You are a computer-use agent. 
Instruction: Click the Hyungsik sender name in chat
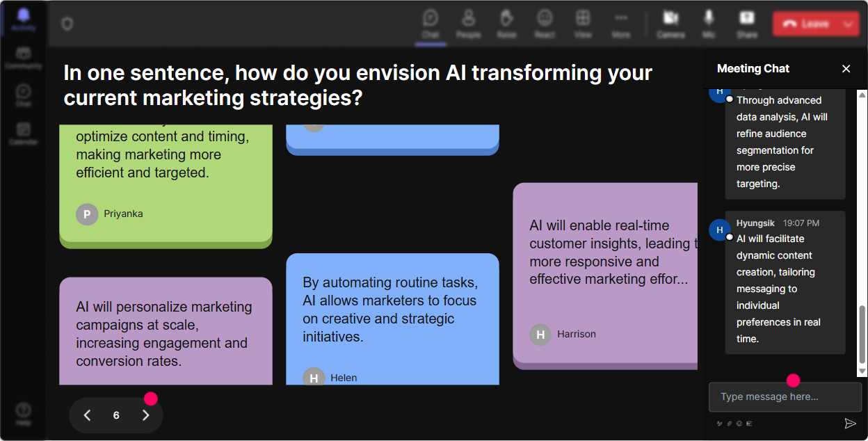point(755,223)
